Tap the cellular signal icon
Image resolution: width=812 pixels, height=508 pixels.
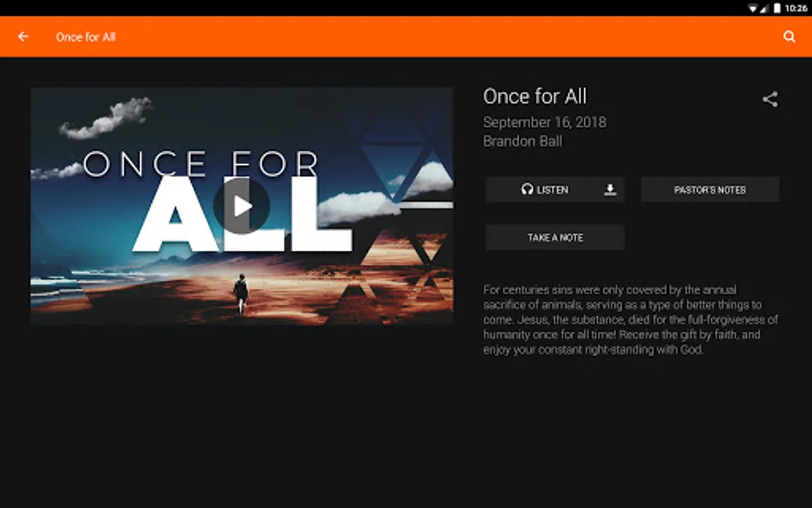[x=765, y=8]
